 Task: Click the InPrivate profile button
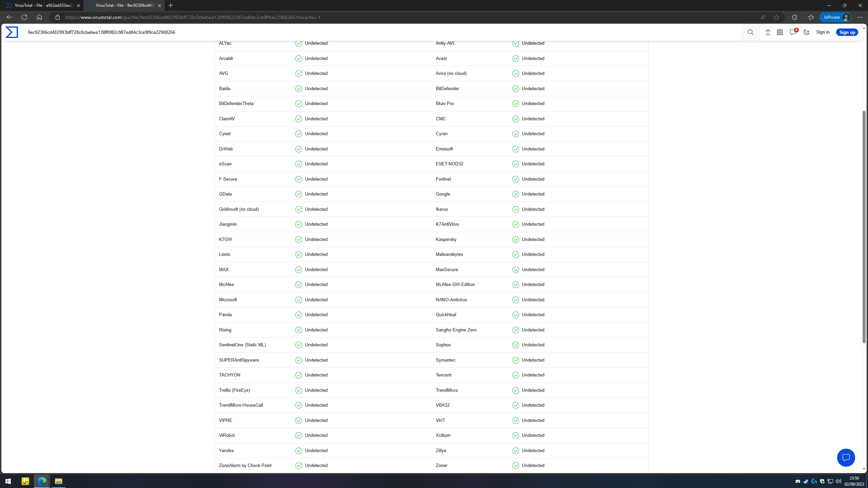pos(836,17)
